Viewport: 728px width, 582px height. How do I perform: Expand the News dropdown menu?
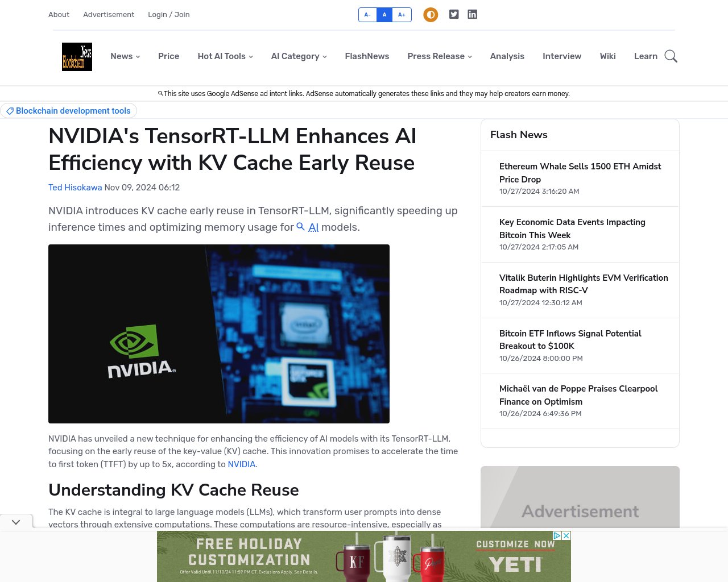pos(125,56)
